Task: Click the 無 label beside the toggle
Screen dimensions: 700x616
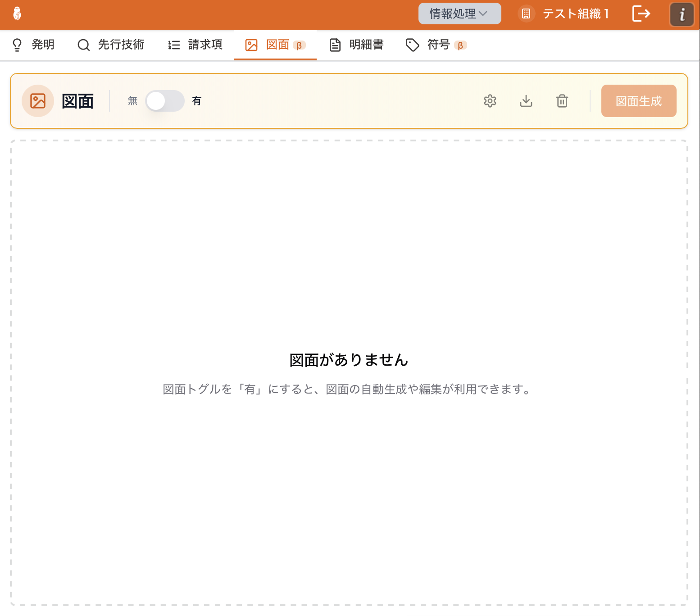Action: 132,101
